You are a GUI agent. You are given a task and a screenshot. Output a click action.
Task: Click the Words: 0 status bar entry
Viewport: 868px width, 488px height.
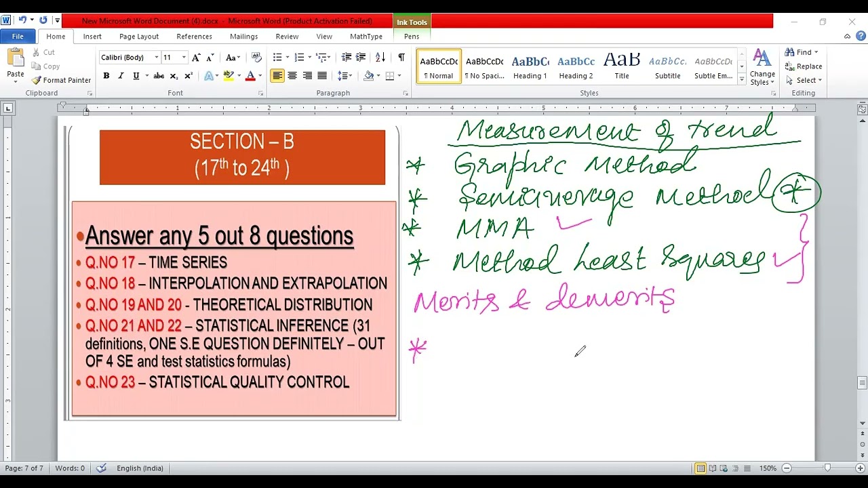[70, 468]
